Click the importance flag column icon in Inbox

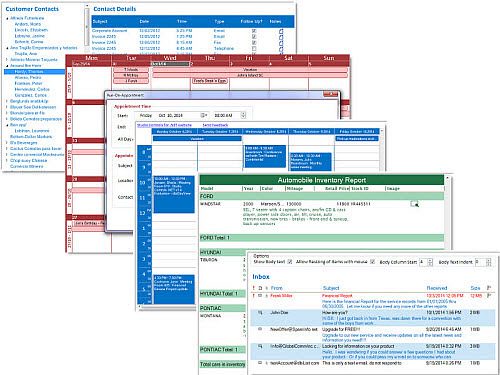tap(254, 288)
